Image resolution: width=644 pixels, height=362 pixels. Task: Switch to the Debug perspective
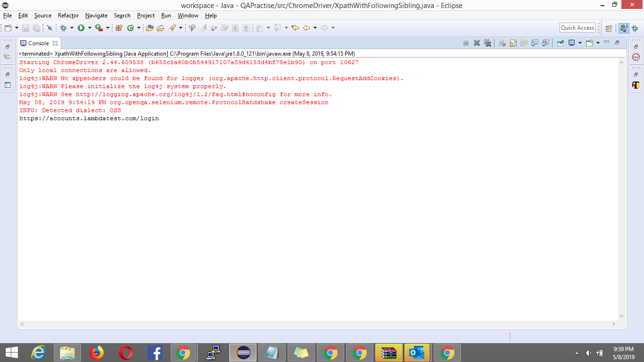635,28
